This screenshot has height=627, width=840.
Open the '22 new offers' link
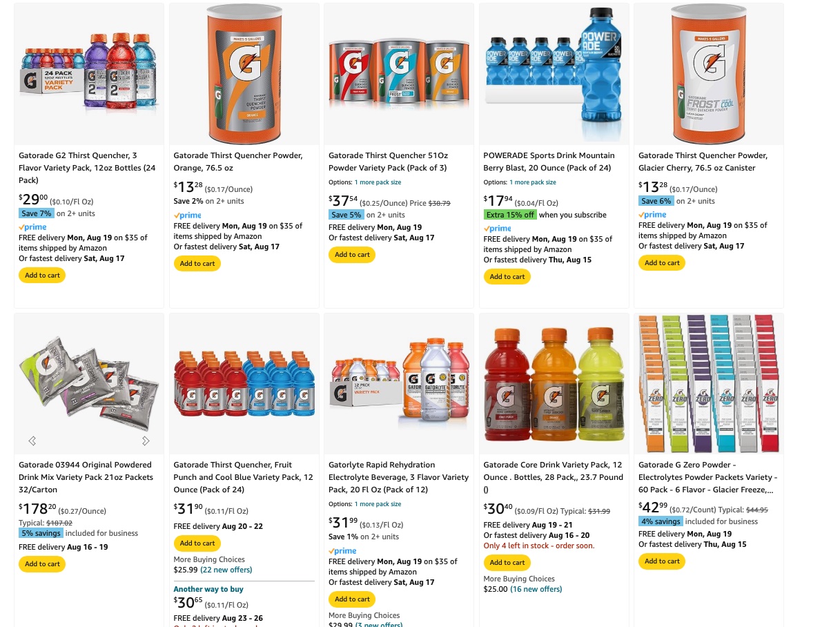point(226,570)
